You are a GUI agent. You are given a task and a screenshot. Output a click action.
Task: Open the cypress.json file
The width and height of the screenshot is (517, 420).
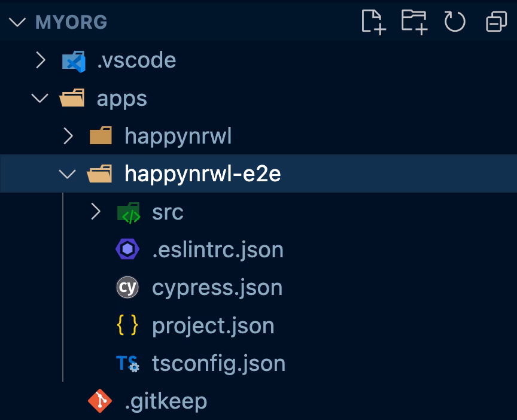217,288
